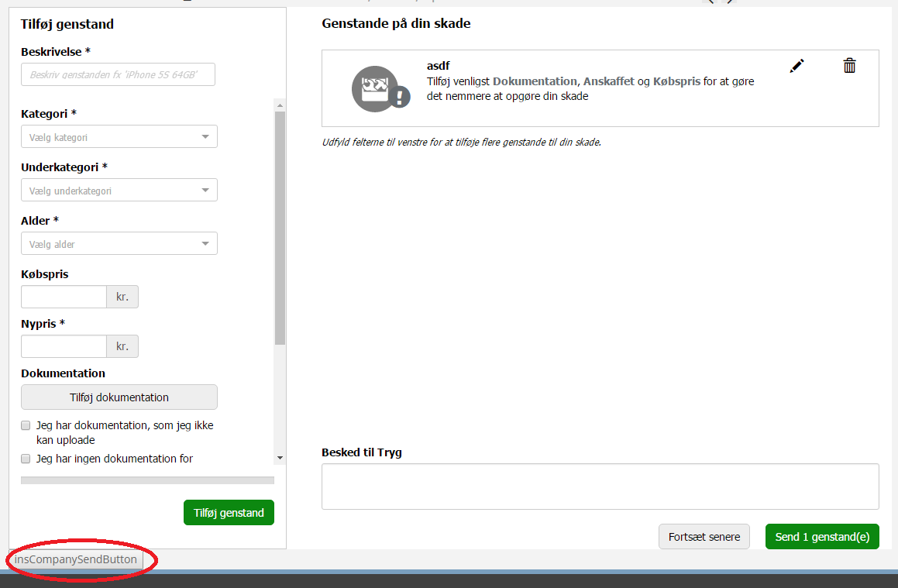Focus the Beskrivelse text field
The image size is (898, 588).
(118, 74)
